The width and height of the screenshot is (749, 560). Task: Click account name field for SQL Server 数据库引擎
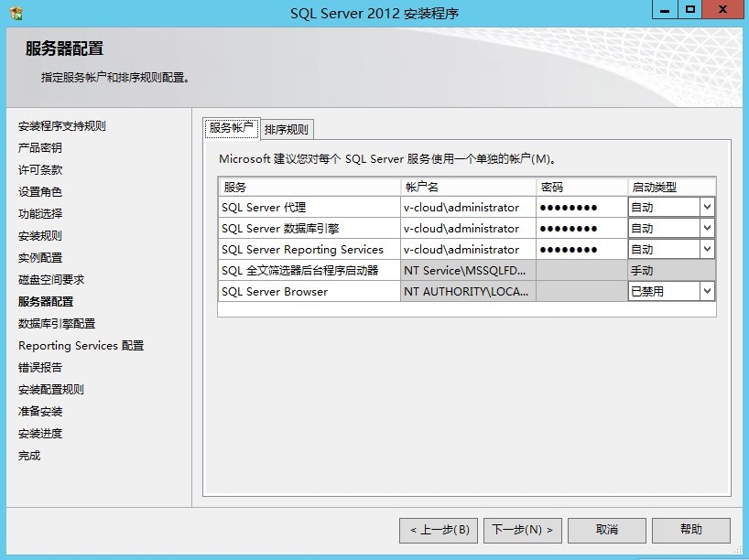pyautogui.click(x=468, y=228)
